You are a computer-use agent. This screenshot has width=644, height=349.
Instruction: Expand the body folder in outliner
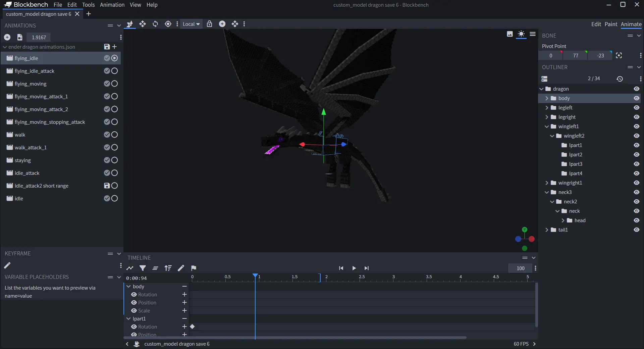547,98
